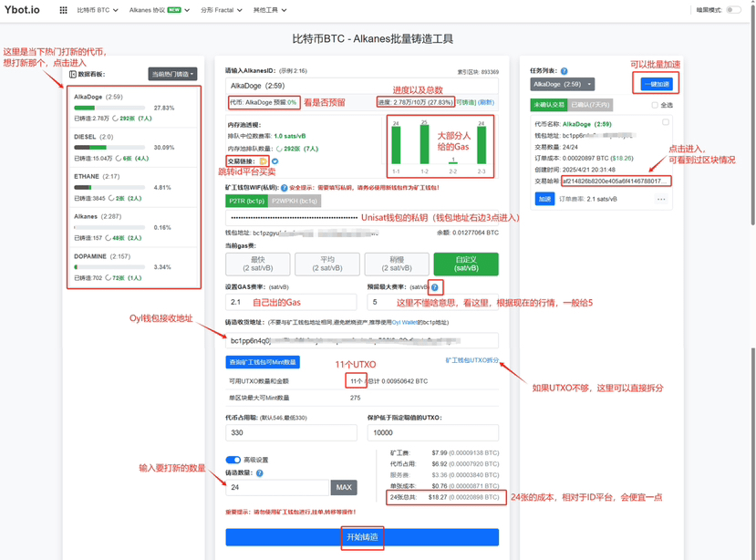Image resolution: width=756 pixels, height=560 pixels.
Task: Click the GAS fee rate field showing 2.1
Action: (x=291, y=302)
